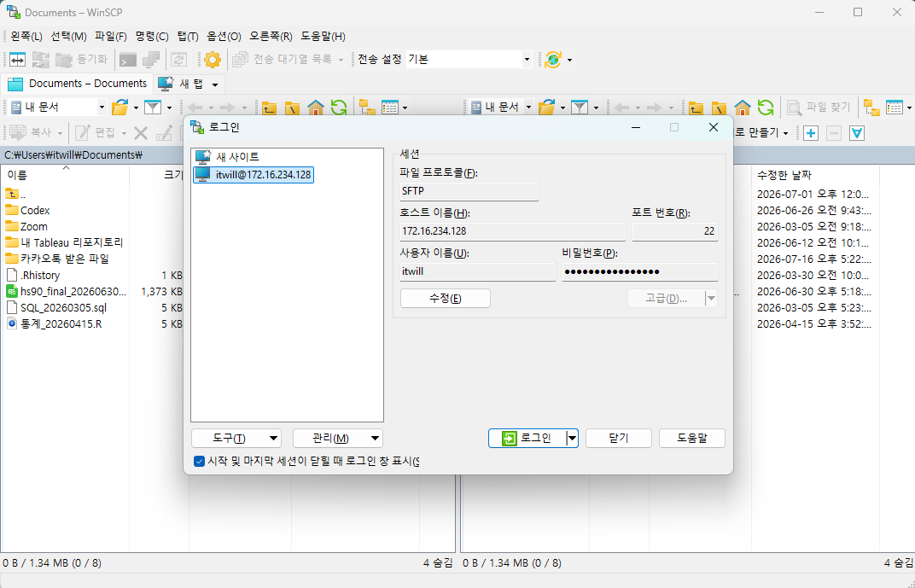The image size is (915, 588).
Task: Go to parent directory in left panel toolbar
Action: pyautogui.click(x=269, y=108)
